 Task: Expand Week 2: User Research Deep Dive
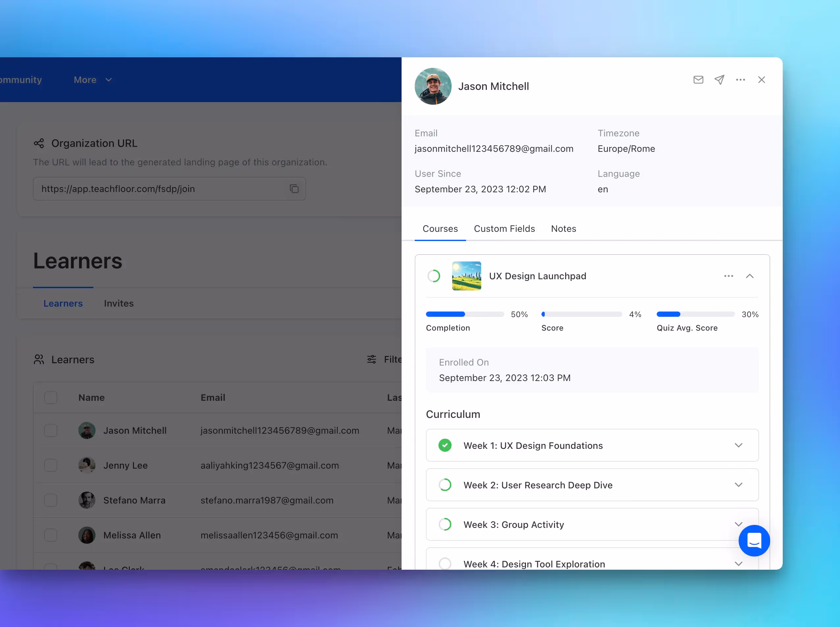coord(738,485)
